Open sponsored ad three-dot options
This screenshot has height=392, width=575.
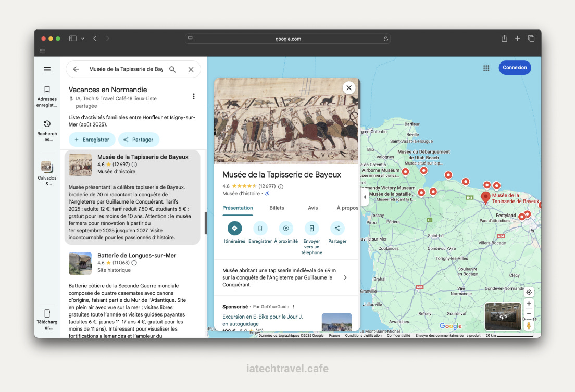tap(293, 307)
